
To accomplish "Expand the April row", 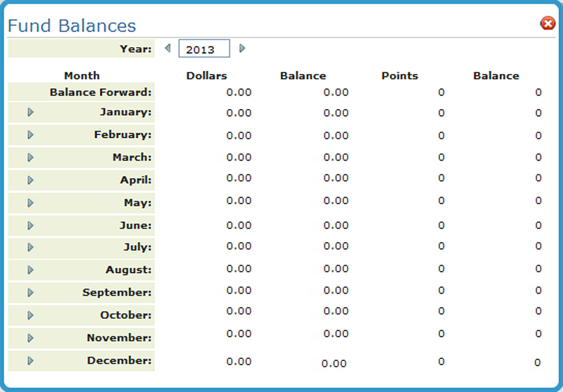I will pos(30,180).
